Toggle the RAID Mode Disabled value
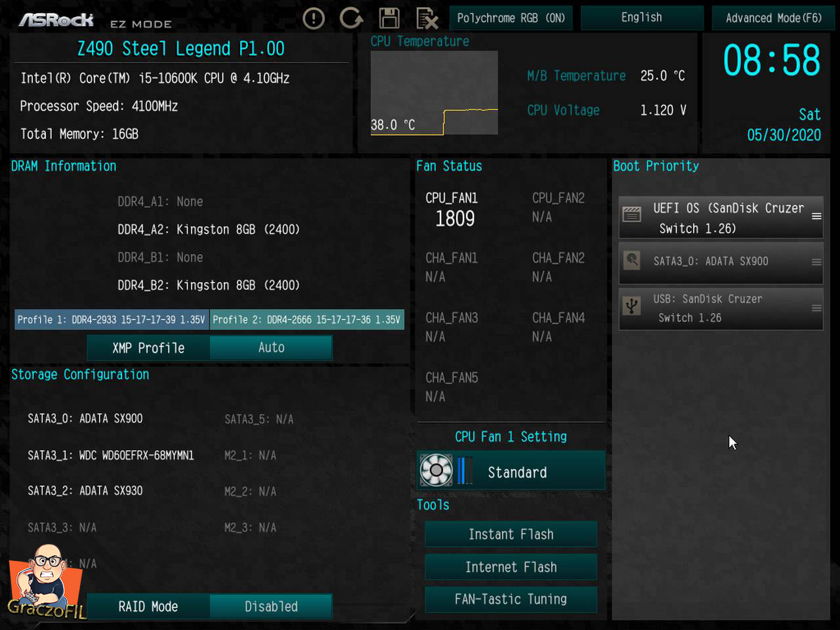Image resolution: width=840 pixels, height=630 pixels. click(271, 606)
